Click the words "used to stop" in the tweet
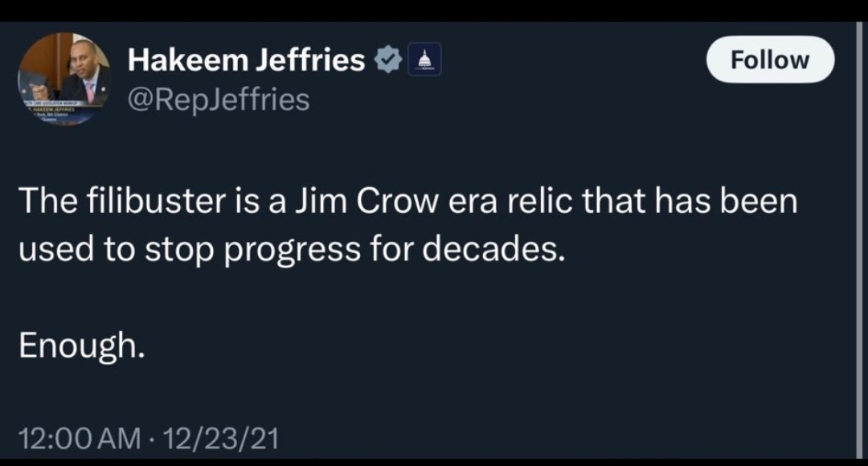The image size is (868, 466). pyautogui.click(x=117, y=248)
